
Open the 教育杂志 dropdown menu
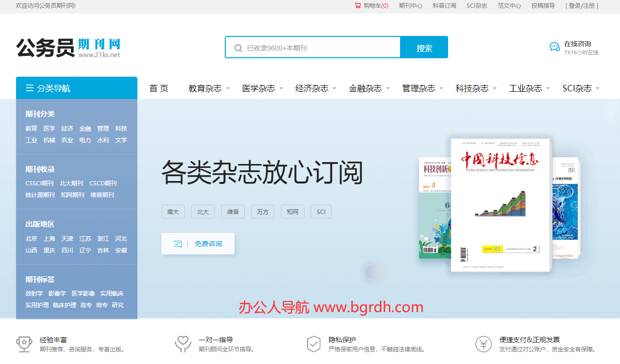click(205, 88)
